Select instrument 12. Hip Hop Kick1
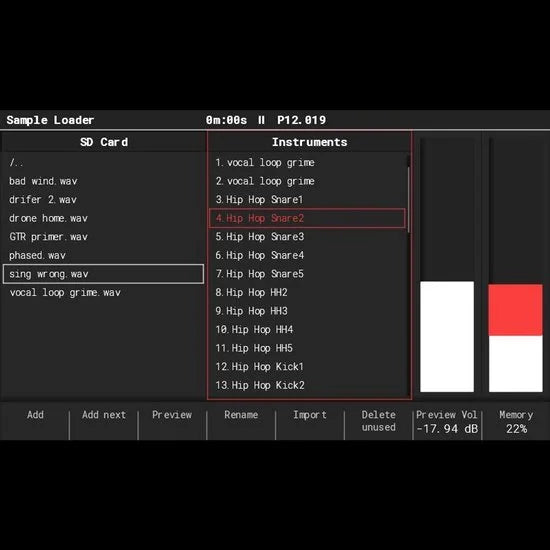This screenshot has width=550, height=550. (307, 367)
